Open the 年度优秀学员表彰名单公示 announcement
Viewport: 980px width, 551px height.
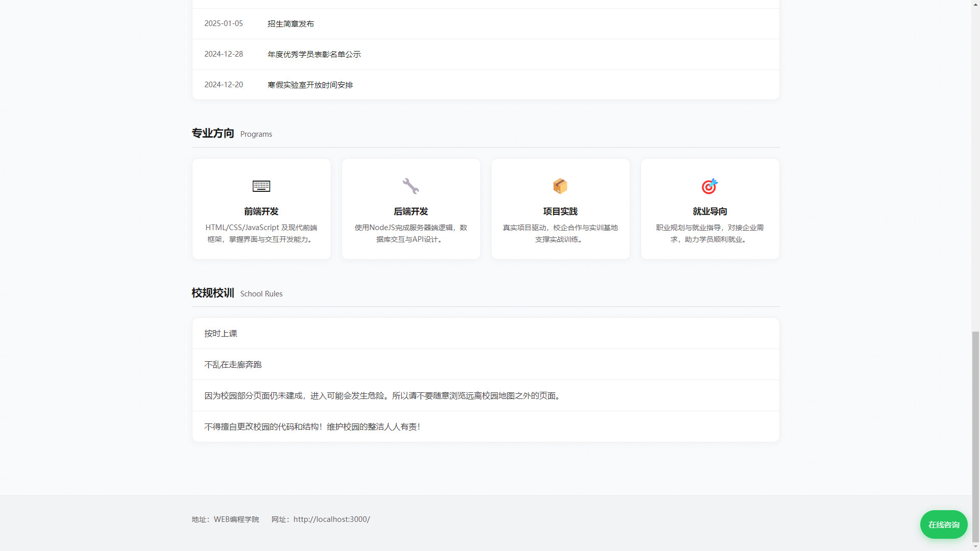coord(313,54)
